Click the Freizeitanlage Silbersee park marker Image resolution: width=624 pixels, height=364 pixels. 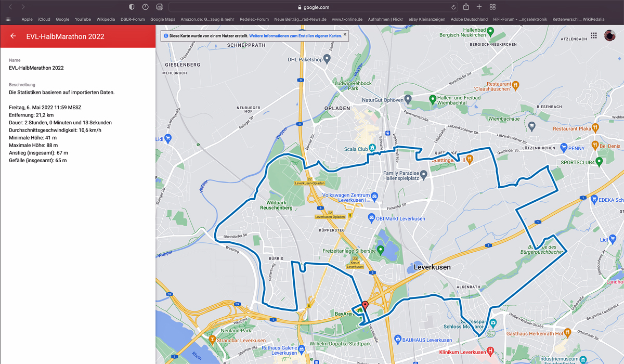pos(380,250)
